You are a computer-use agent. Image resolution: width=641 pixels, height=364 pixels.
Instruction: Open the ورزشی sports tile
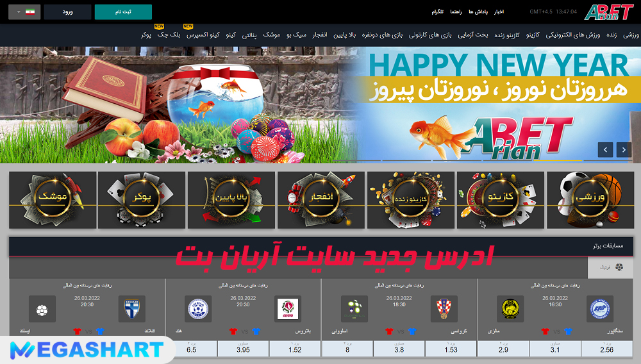[590, 200]
